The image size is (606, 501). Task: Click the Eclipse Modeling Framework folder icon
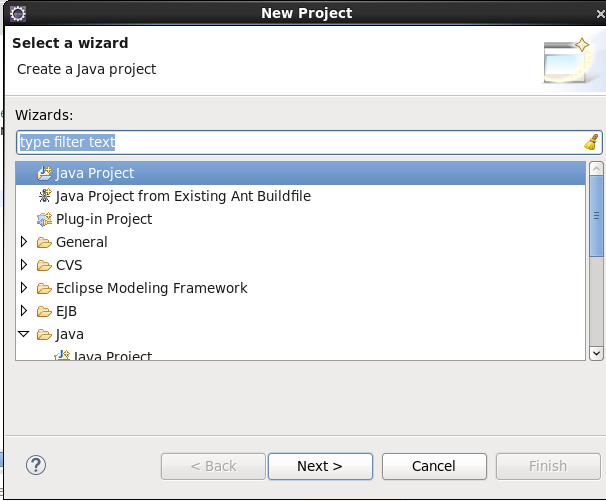pyautogui.click(x=44, y=288)
